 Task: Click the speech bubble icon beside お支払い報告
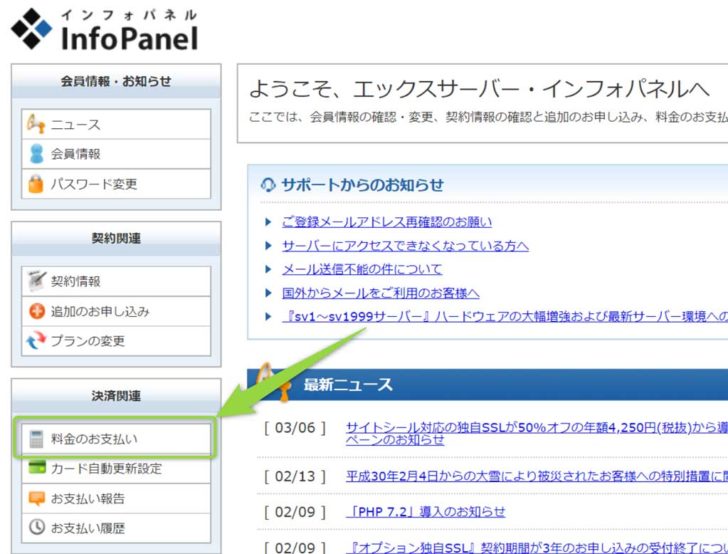point(35,498)
